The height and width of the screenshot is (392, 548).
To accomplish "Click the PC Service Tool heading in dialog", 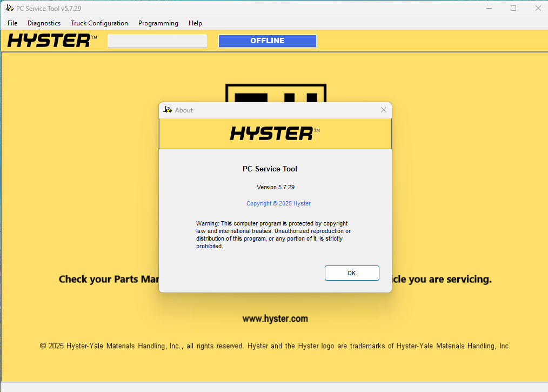I will [x=270, y=169].
